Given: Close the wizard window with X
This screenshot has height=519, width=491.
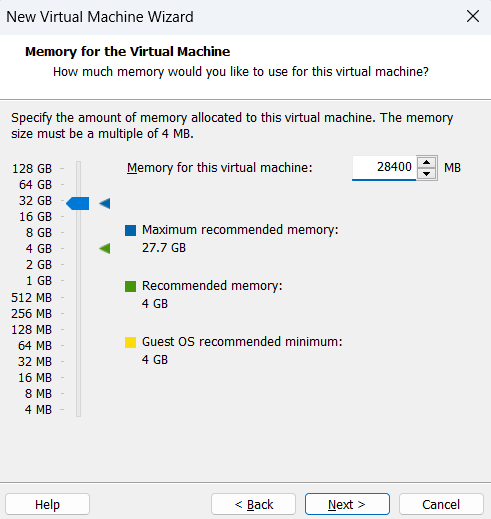Looking at the screenshot, I should pyautogui.click(x=473, y=16).
